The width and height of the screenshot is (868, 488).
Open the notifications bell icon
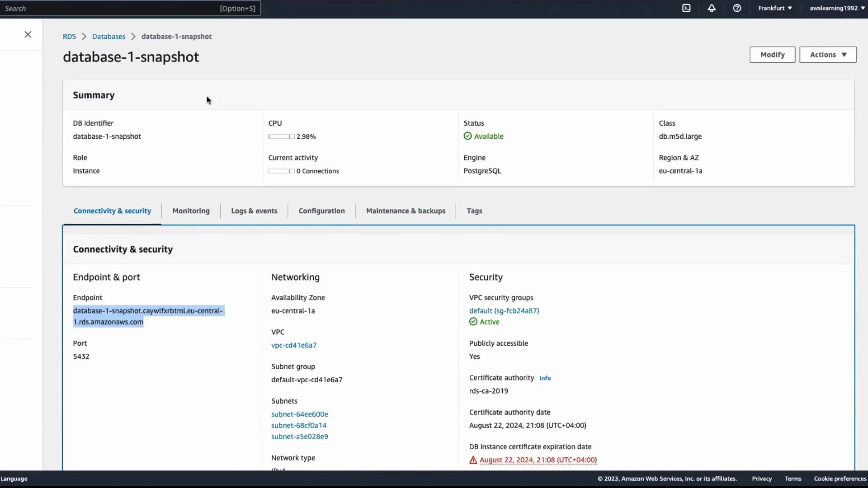pos(712,8)
